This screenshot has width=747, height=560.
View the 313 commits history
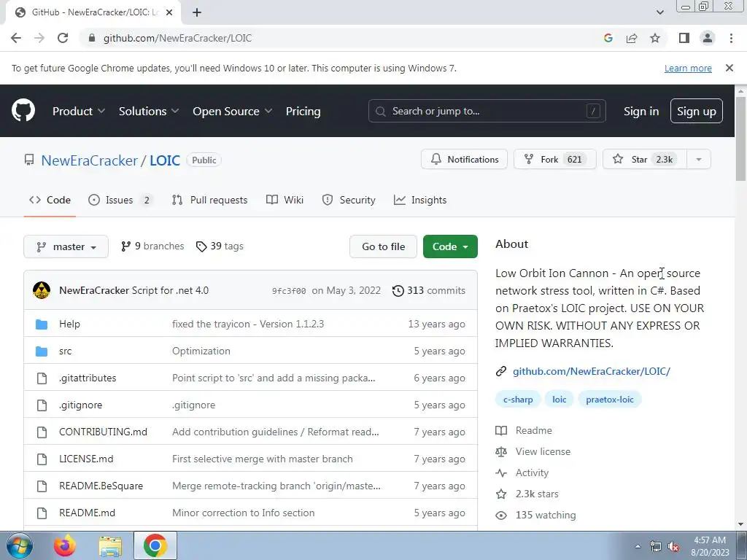point(428,290)
